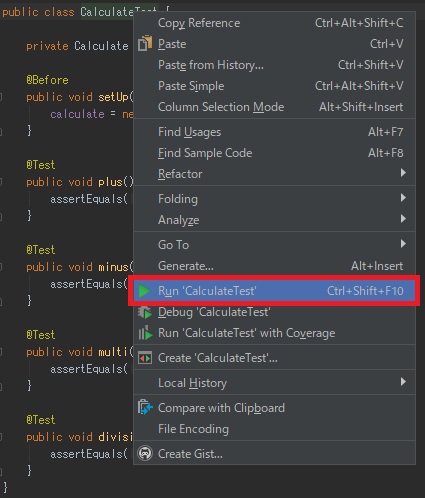Expand the Refactor submenu arrow
Screen dimensions: 425x498
point(403,173)
